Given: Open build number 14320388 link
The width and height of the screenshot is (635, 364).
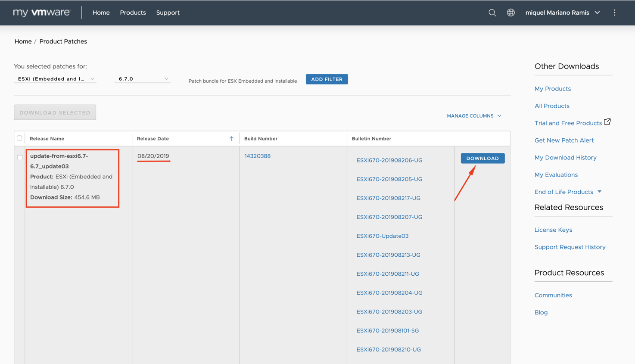Looking at the screenshot, I should 258,156.
